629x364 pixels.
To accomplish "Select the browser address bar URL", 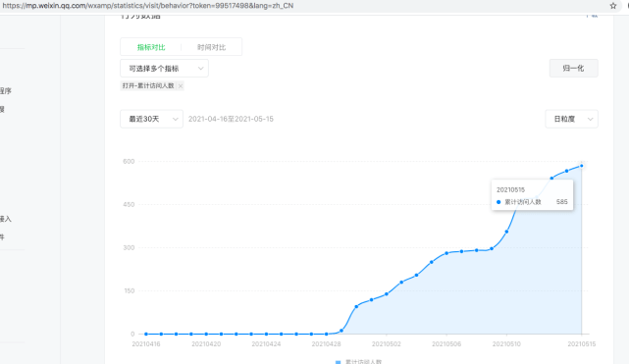I will 148,6.
